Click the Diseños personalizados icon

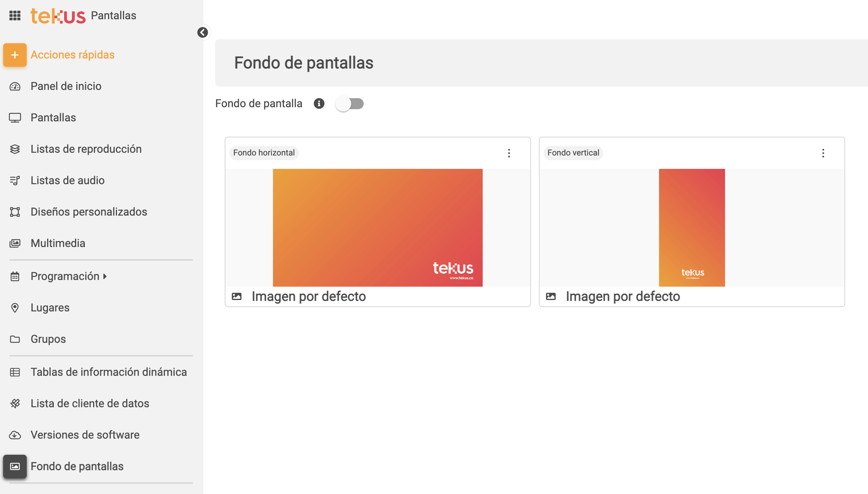[15, 212]
